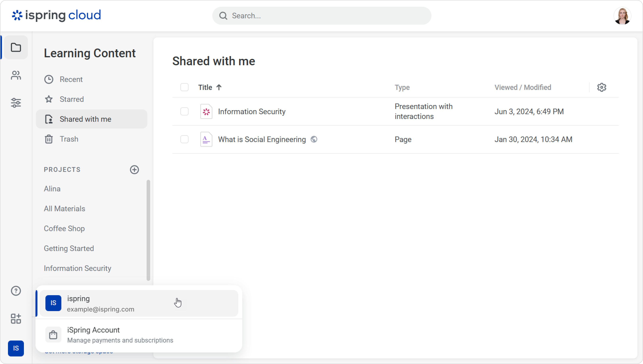This screenshot has height=364, width=643.
Task: Click the globe icon beside Social Engineering
Action: click(x=314, y=139)
